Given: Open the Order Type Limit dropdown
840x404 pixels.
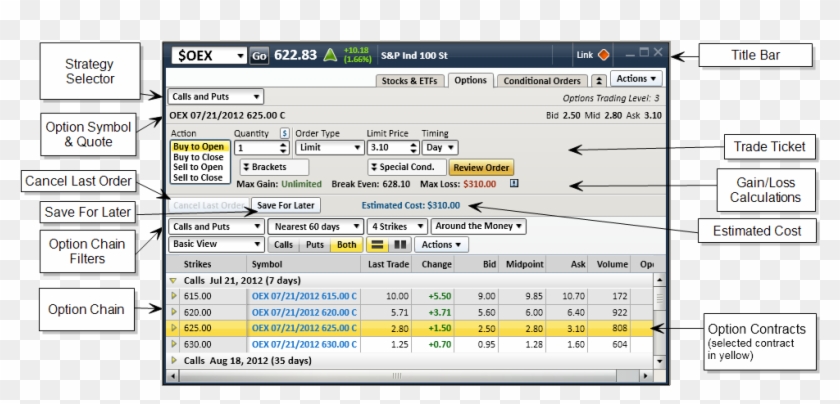Looking at the screenshot, I should [329, 148].
